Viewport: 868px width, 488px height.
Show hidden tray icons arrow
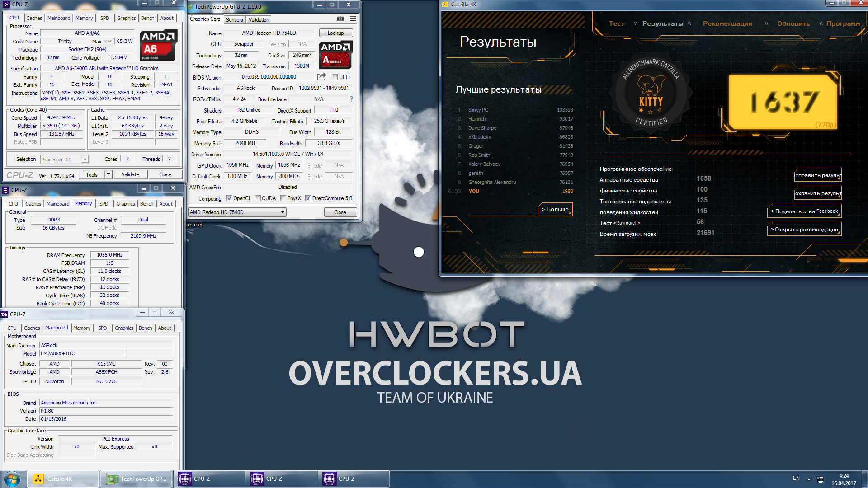pyautogui.click(x=809, y=479)
